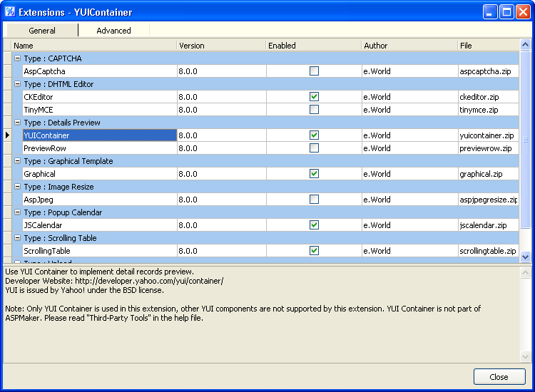Screen dimensions: 535x392
Task: Select the YUIContainer name cell
Action: coord(100,135)
